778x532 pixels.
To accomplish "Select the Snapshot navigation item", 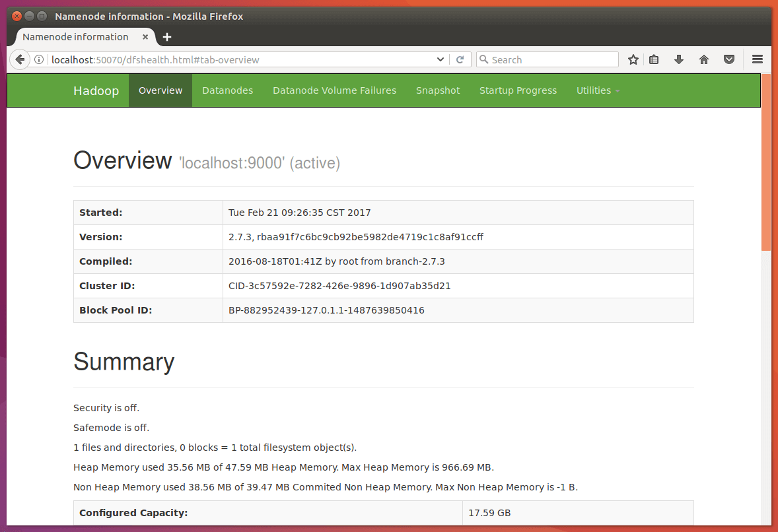I will tap(437, 90).
